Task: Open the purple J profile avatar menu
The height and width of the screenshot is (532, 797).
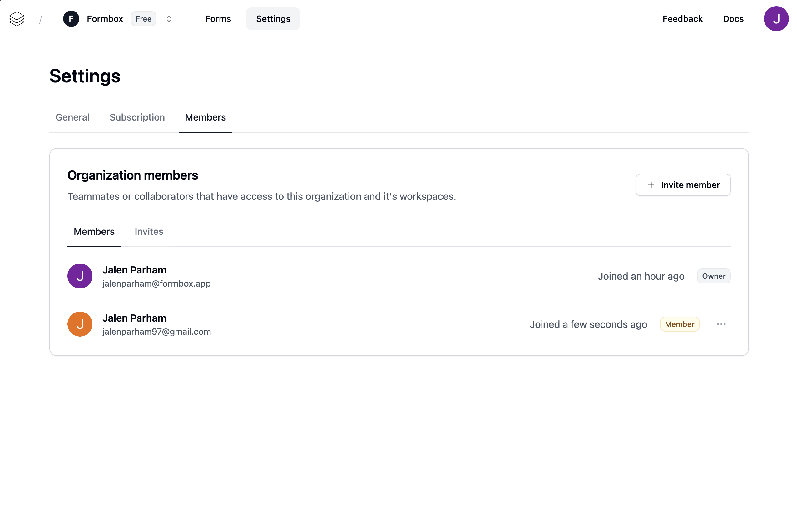Action: point(776,19)
